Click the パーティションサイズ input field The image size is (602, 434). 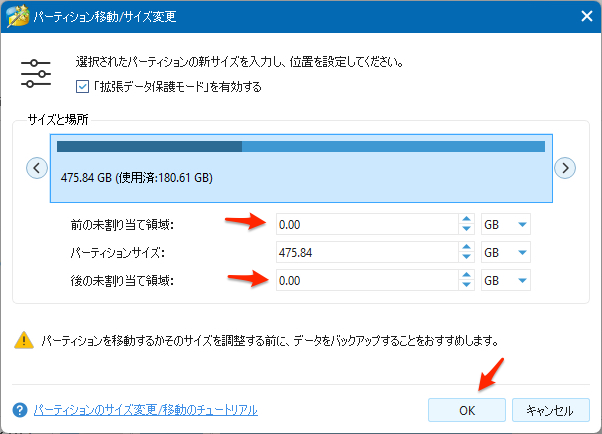tap(366, 253)
